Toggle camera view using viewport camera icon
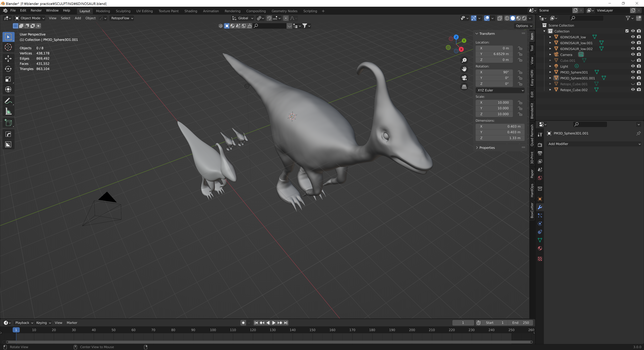 464,78
